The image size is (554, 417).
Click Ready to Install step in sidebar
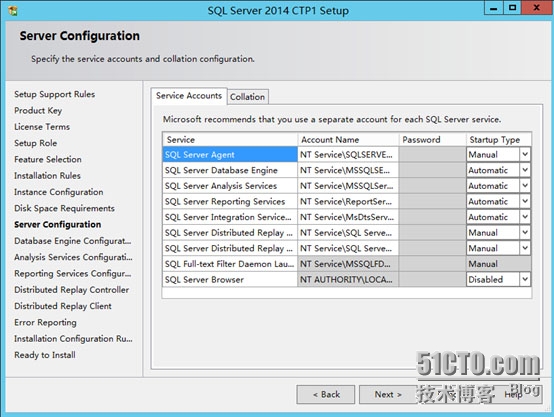point(45,355)
